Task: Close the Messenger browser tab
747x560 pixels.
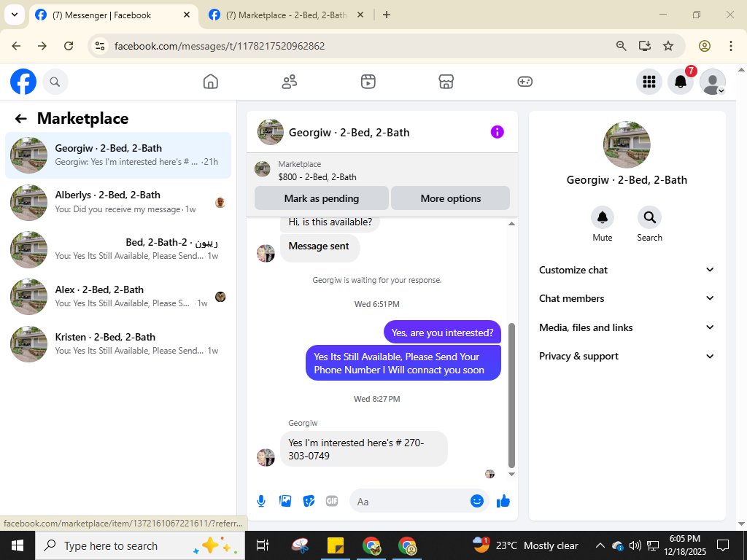Action: click(187, 15)
